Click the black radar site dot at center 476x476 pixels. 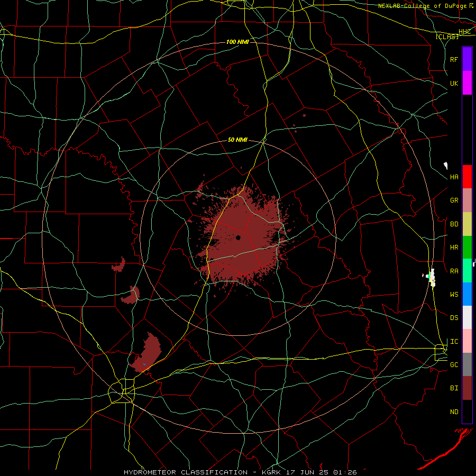(239, 237)
